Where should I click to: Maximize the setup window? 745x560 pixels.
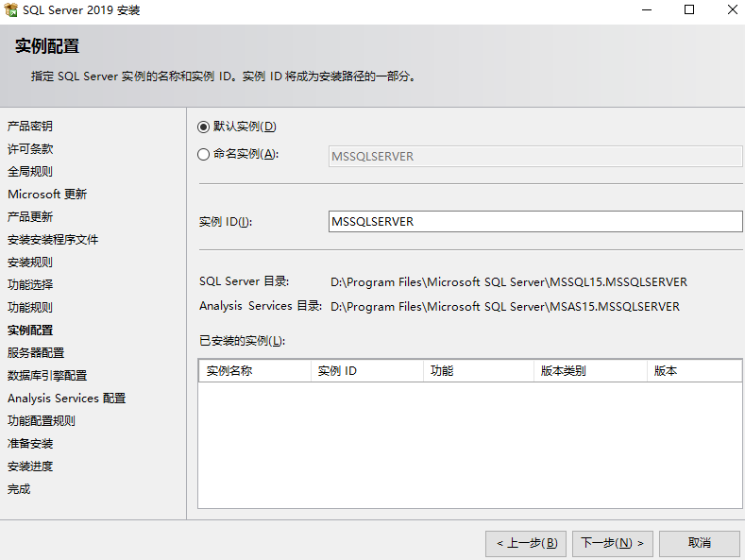coord(689,10)
